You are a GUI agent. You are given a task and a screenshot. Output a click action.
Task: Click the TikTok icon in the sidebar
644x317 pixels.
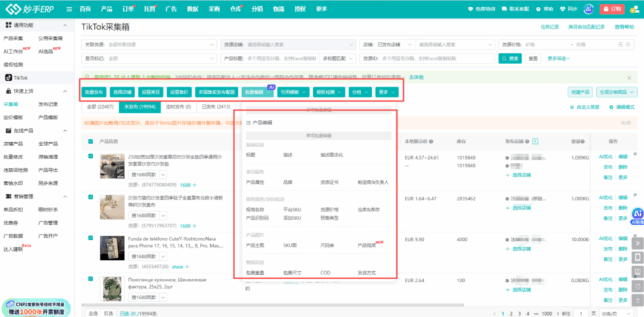click(8, 77)
